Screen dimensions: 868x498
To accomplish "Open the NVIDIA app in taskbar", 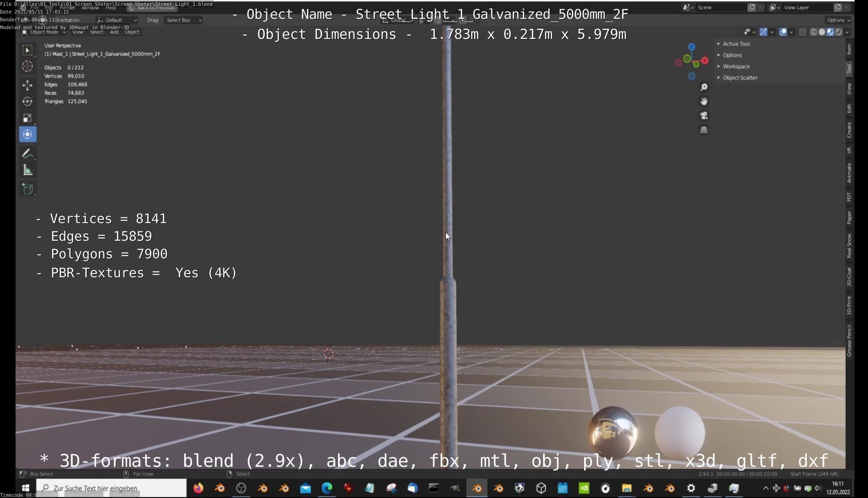I will click(x=584, y=488).
